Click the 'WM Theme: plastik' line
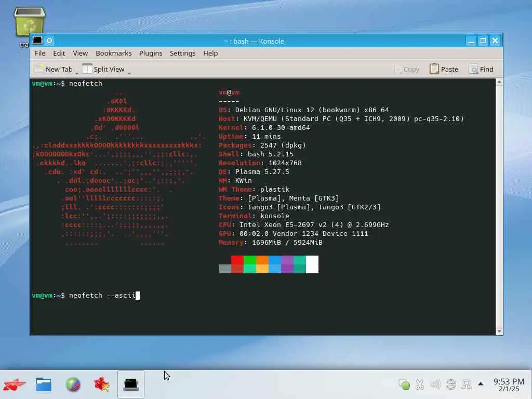The height and width of the screenshot is (399, 532). coord(254,189)
